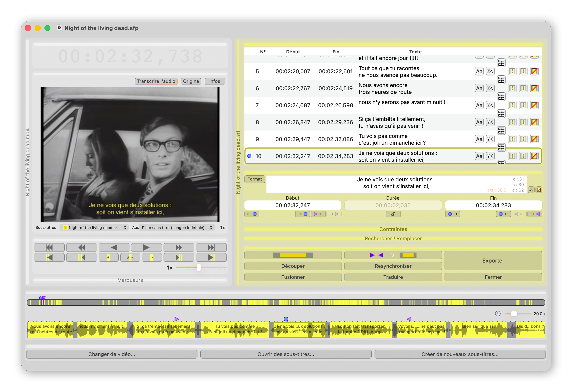The height and width of the screenshot is (392, 572).
Task: Expand the Contraintes section
Action: tap(393, 229)
